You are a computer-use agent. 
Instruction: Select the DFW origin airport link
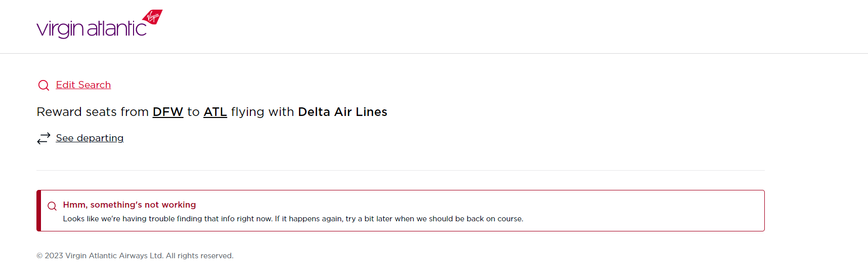[167, 112]
